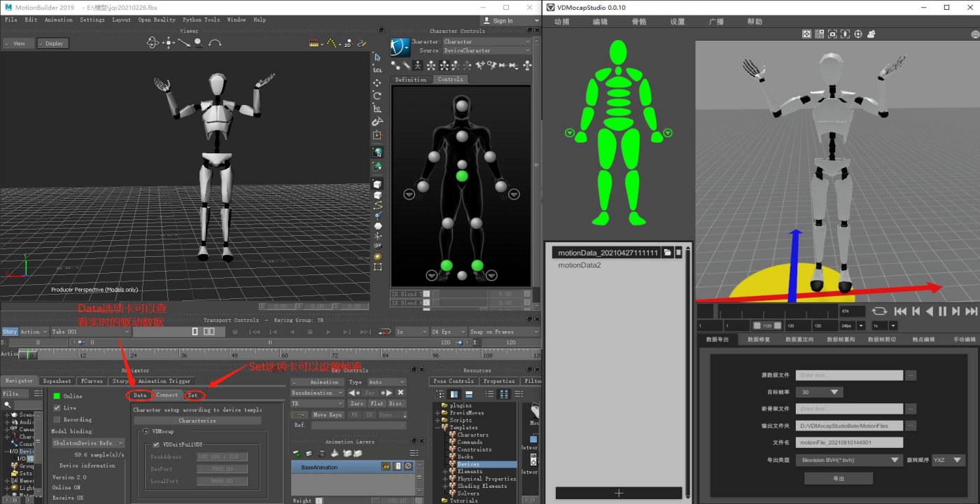Select the Devices folder in Resources

click(468, 464)
